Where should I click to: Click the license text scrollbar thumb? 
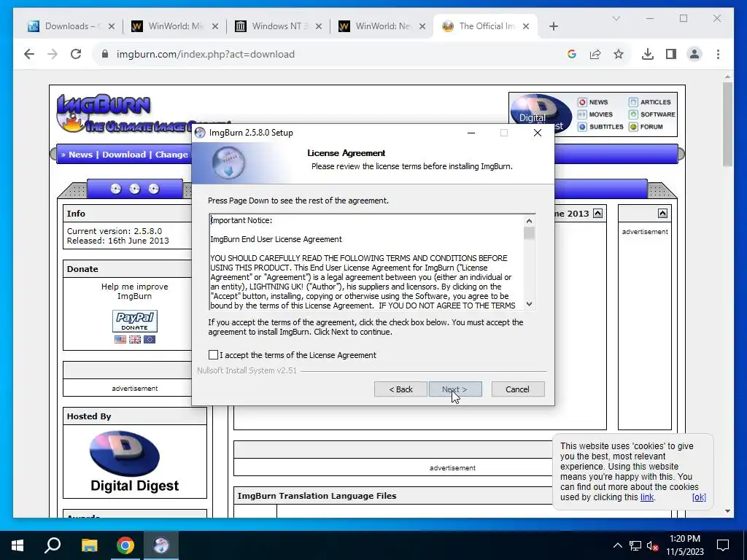coord(529,233)
